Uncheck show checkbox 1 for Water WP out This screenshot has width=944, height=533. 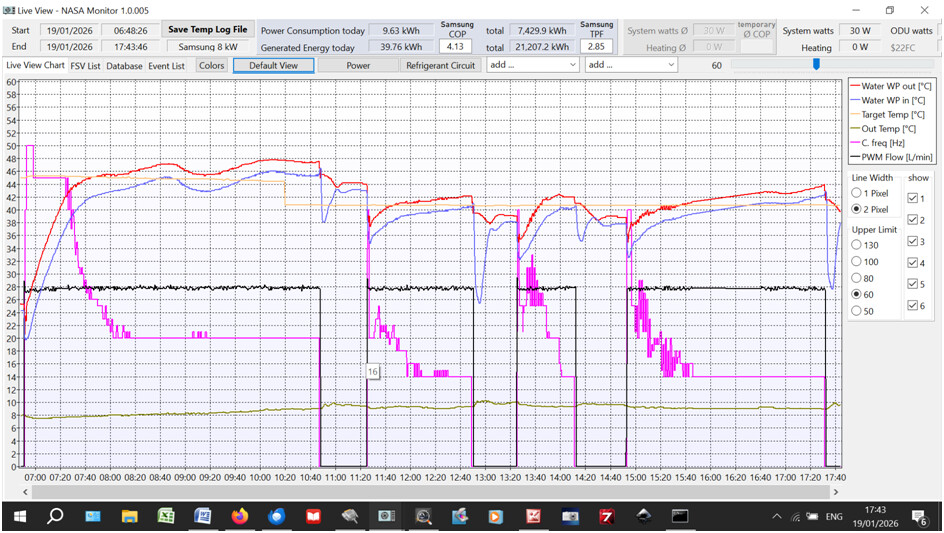[x=911, y=199]
